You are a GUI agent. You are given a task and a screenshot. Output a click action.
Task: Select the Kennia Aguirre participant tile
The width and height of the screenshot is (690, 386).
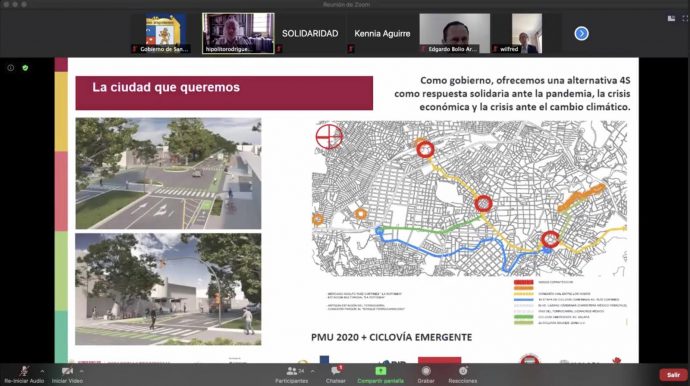tap(382, 33)
